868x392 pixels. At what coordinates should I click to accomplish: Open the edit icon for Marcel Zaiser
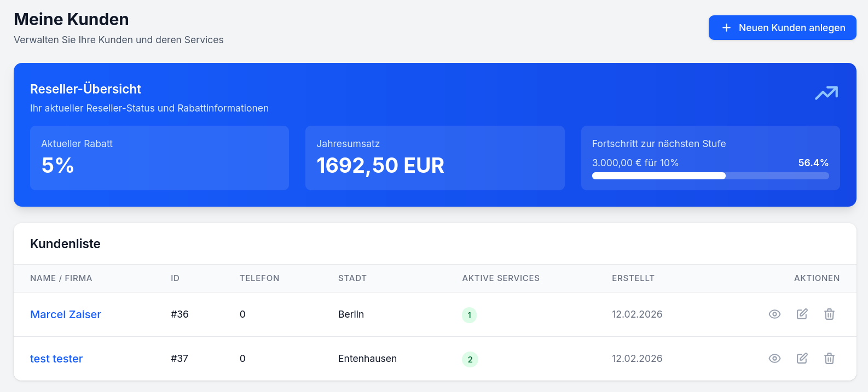pos(802,314)
